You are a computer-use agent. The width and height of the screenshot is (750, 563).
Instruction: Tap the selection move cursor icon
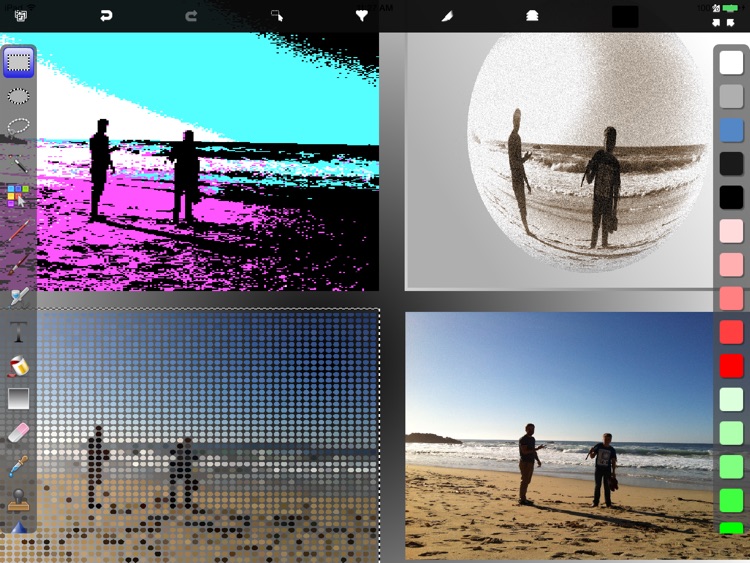pyautogui.click(x=277, y=16)
